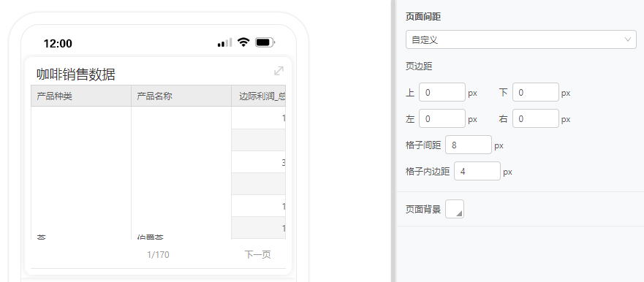The width and height of the screenshot is (644, 282).
Task: Click 下一页 to go to next page
Action: (258, 254)
